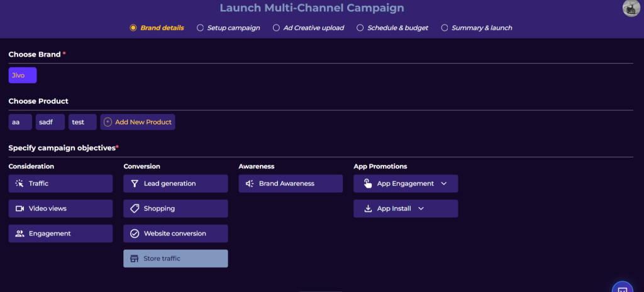This screenshot has height=292, width=644.
Task: Click Add New Product button
Action: pyautogui.click(x=138, y=122)
